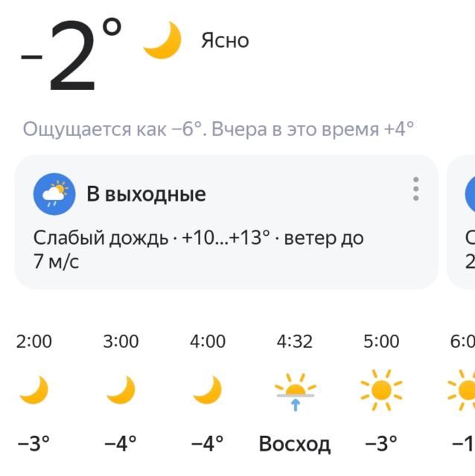Image resolution: width=475 pixels, height=476 pixels.
Task: Open the three-dot menu on weekend card
Action: (x=415, y=189)
